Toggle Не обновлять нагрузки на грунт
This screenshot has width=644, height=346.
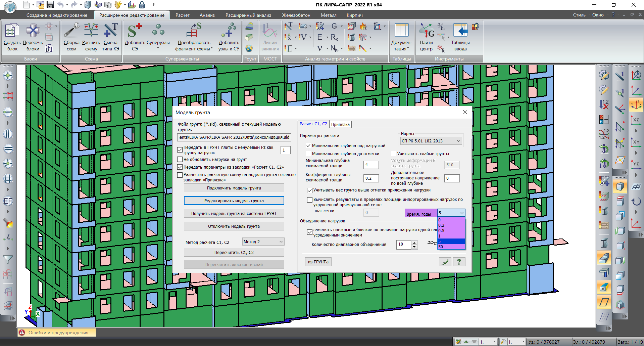pos(180,160)
